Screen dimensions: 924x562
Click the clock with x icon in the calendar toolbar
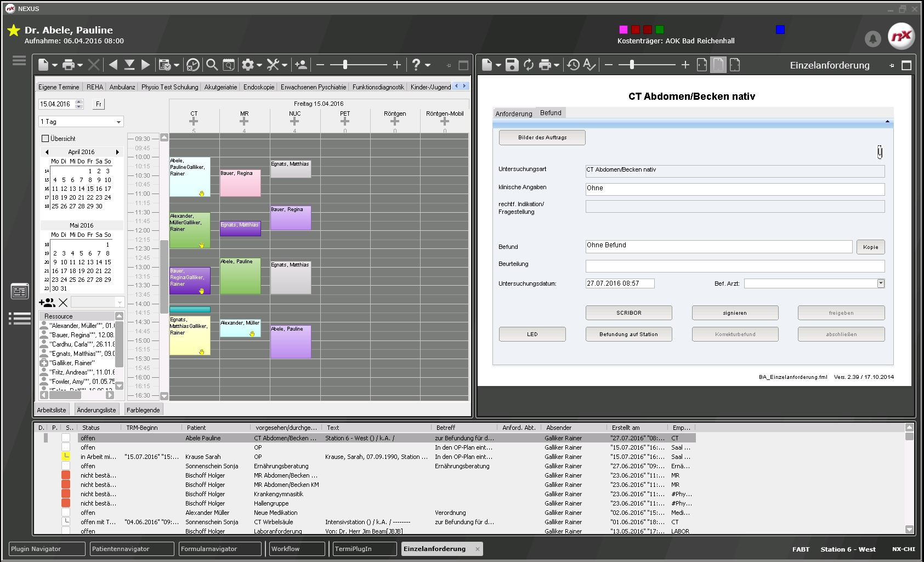(193, 65)
